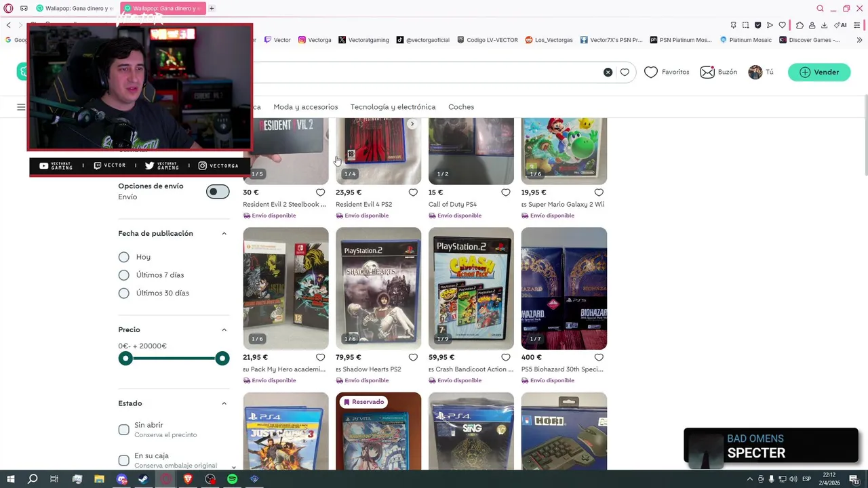Open Windows Start menu
The width and height of the screenshot is (868, 488).
pyautogui.click(x=10, y=479)
